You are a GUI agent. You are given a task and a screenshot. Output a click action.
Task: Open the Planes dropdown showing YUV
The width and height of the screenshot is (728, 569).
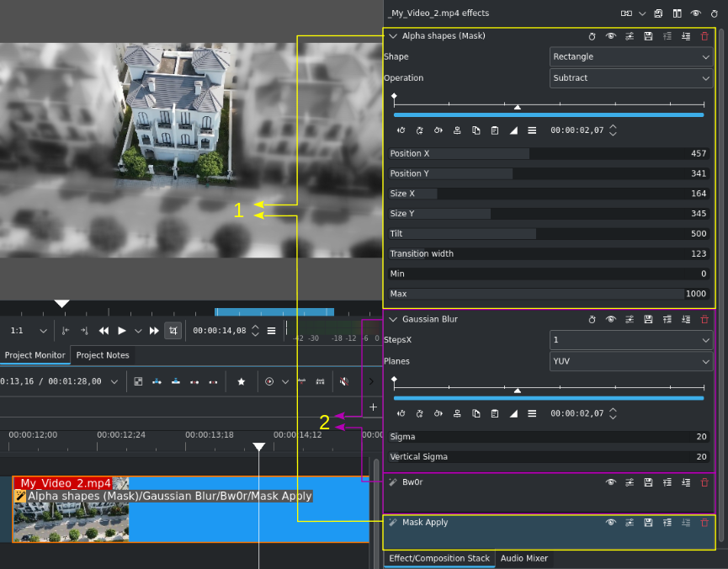(x=630, y=361)
